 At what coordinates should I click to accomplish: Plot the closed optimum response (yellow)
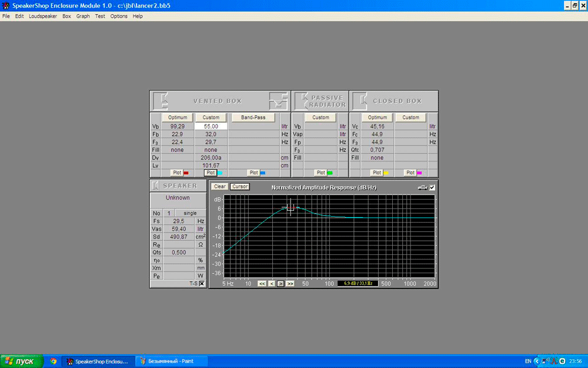point(376,173)
